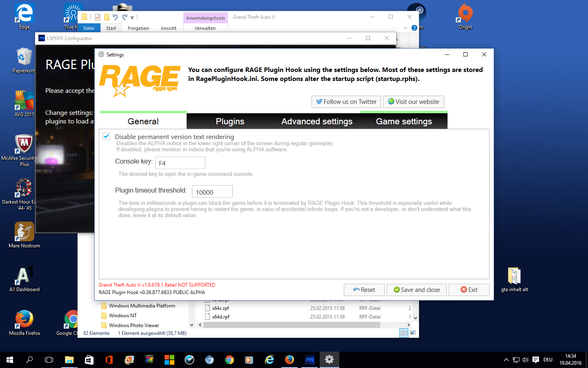Select the General tab
Viewport: 588px width, 368px height.
(143, 121)
